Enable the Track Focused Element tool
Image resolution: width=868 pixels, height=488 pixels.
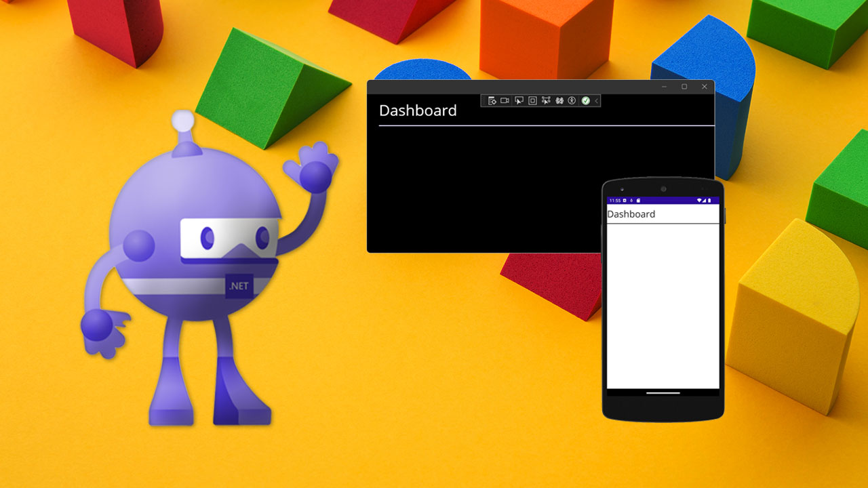tap(546, 100)
